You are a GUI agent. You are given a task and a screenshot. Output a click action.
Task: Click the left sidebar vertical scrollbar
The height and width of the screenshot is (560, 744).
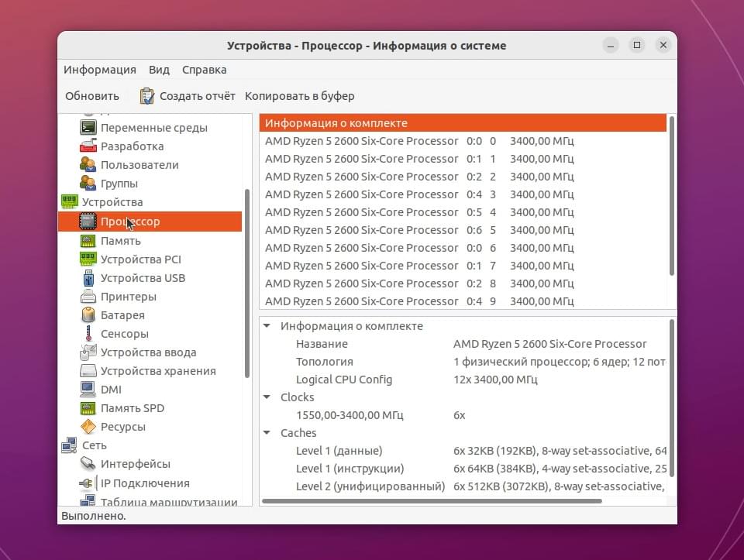pyautogui.click(x=246, y=283)
